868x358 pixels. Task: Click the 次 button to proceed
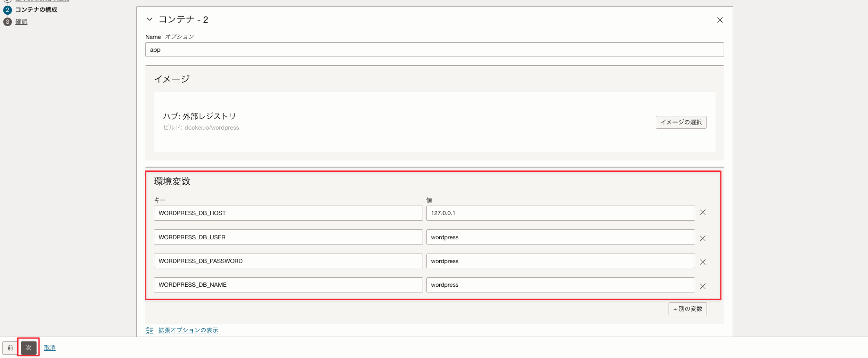(28, 348)
